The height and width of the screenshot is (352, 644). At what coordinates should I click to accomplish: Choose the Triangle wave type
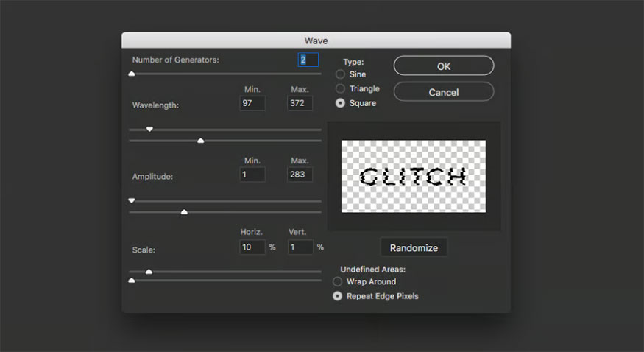pos(340,89)
